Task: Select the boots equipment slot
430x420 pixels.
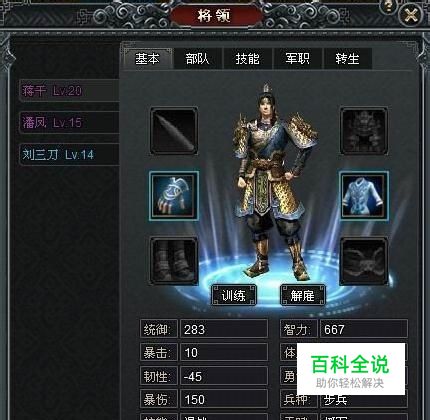Action: point(174,261)
